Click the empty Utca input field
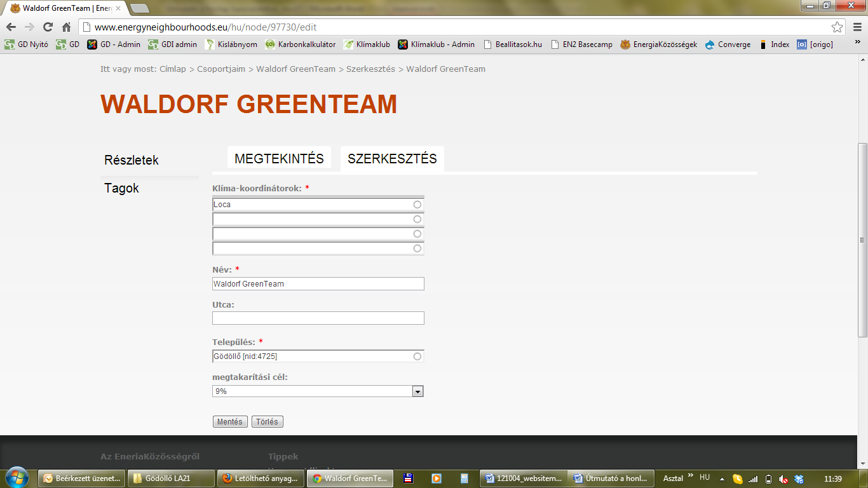The height and width of the screenshot is (488, 868). 318,318
